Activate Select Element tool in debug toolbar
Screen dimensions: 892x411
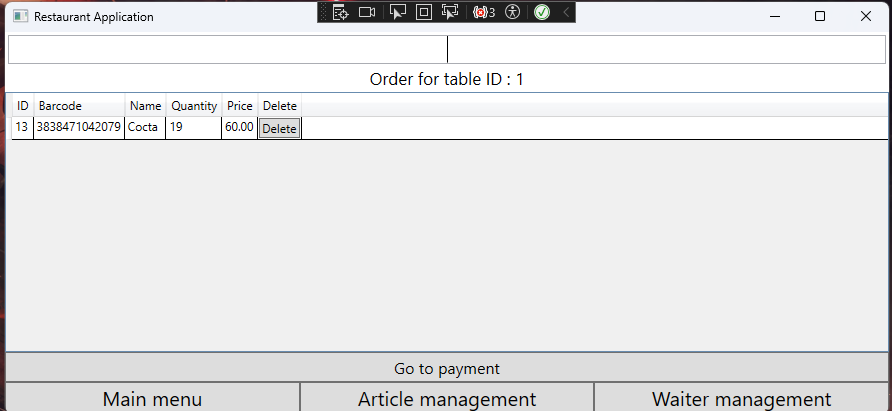coord(397,12)
